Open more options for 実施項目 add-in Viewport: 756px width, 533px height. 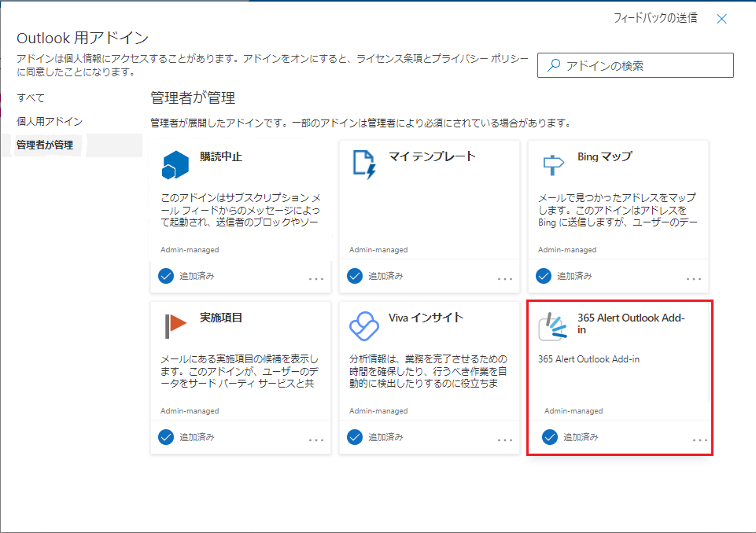coord(315,440)
